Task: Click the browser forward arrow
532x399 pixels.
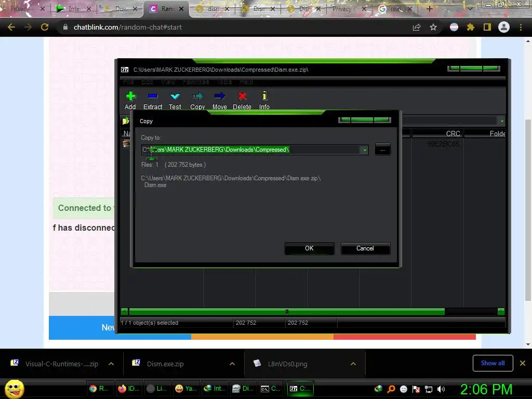Action: pyautogui.click(x=28, y=27)
